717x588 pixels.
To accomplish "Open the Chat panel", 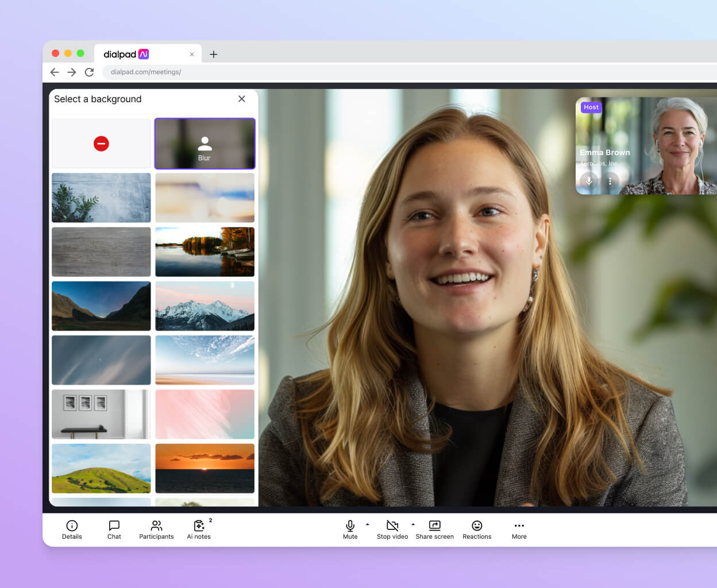I will (x=114, y=529).
